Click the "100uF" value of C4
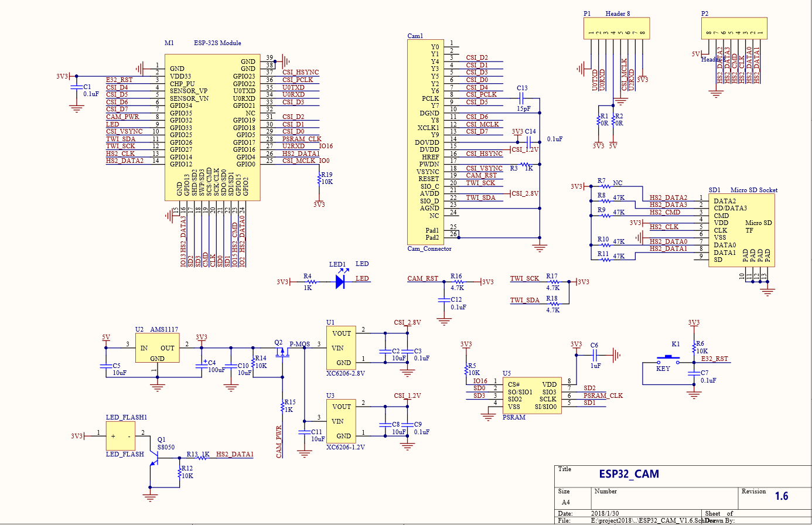This screenshot has width=812, height=525. click(217, 370)
